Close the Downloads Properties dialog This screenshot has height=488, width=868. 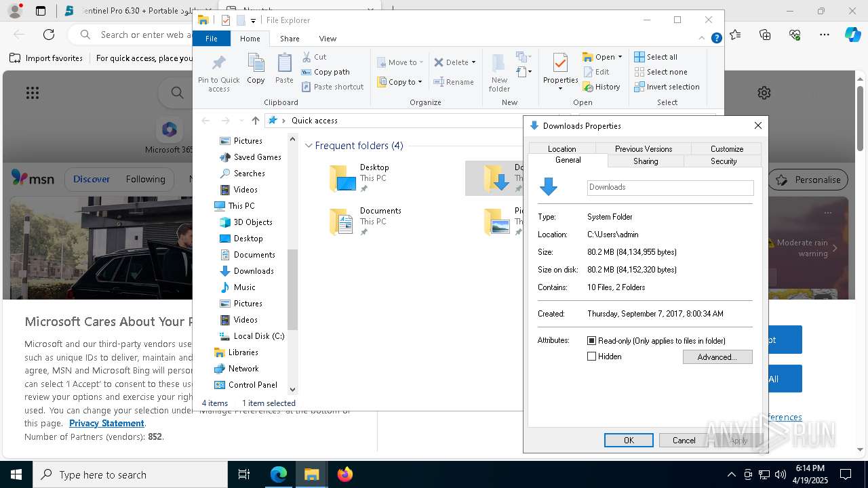(758, 125)
